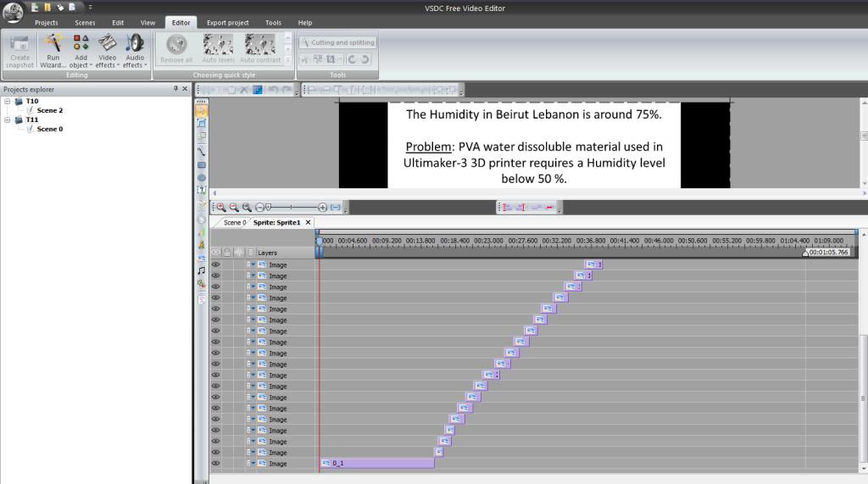Collapse the T11 project tree node
This screenshot has height=484, width=868.
point(7,120)
